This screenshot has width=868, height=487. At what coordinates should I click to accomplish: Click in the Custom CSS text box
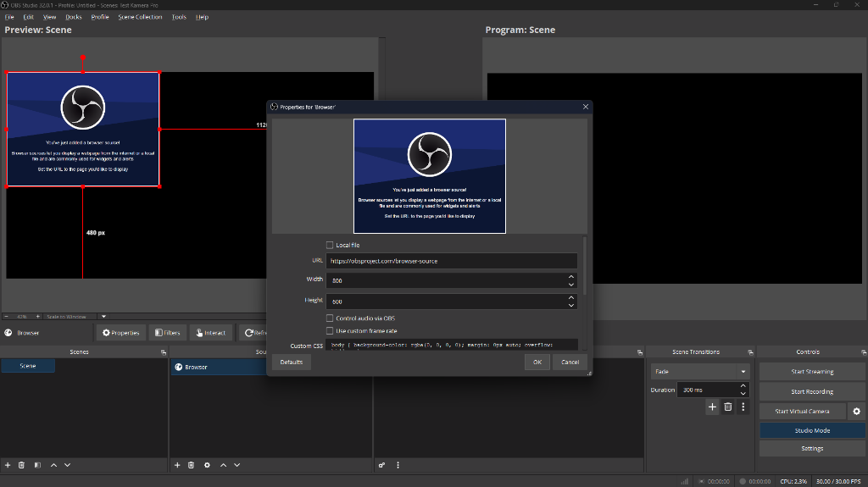click(x=452, y=345)
